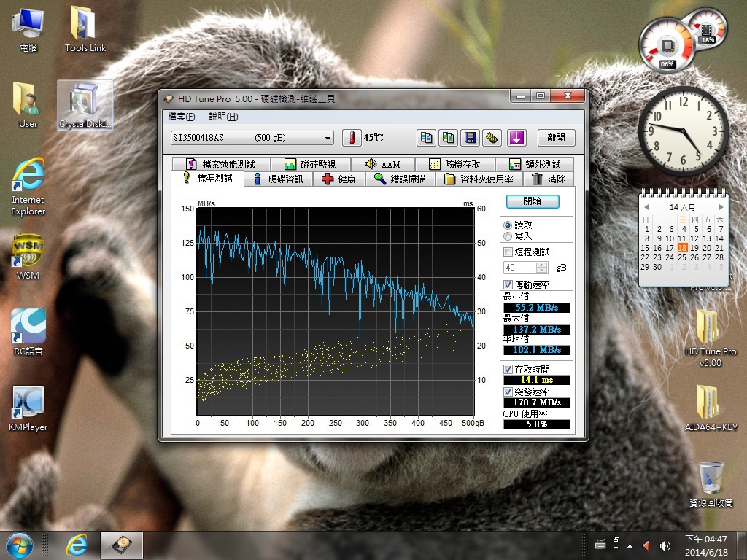The width and height of the screenshot is (747, 560).
Task: Select the 寫入 (write) radio button
Action: (x=508, y=236)
